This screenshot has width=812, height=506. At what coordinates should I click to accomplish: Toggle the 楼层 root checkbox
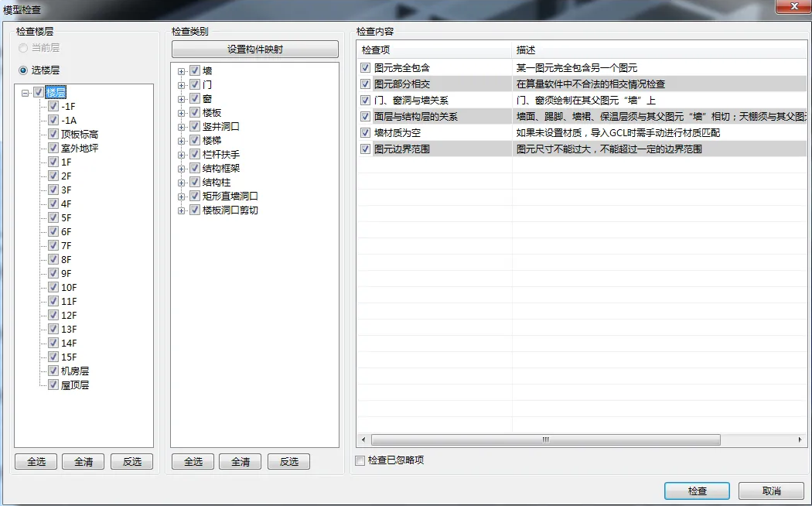click(x=39, y=93)
